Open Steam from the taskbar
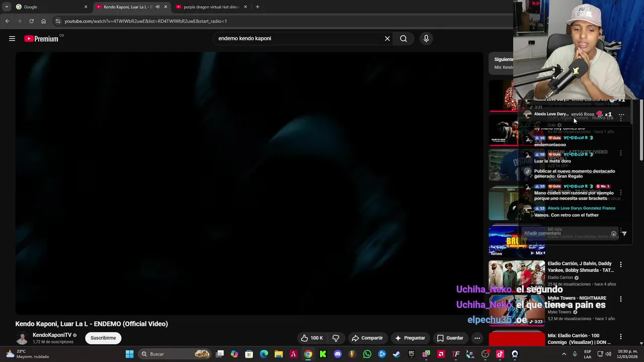Viewport: 644px width, 362px height. coord(396,354)
